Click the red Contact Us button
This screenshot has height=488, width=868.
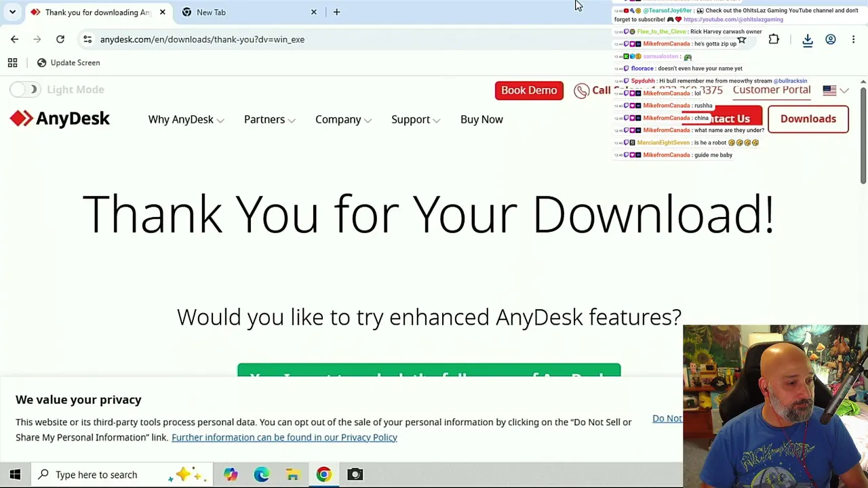(722, 119)
